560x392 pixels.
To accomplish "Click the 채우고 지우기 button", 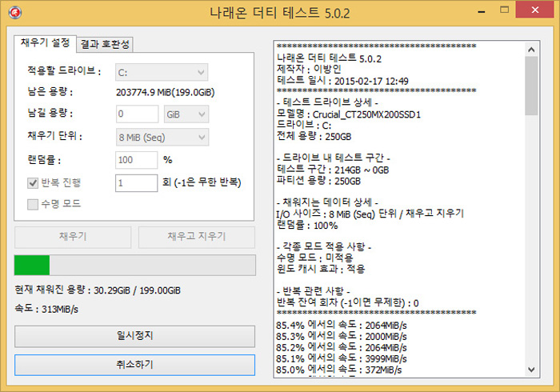I will [x=196, y=237].
